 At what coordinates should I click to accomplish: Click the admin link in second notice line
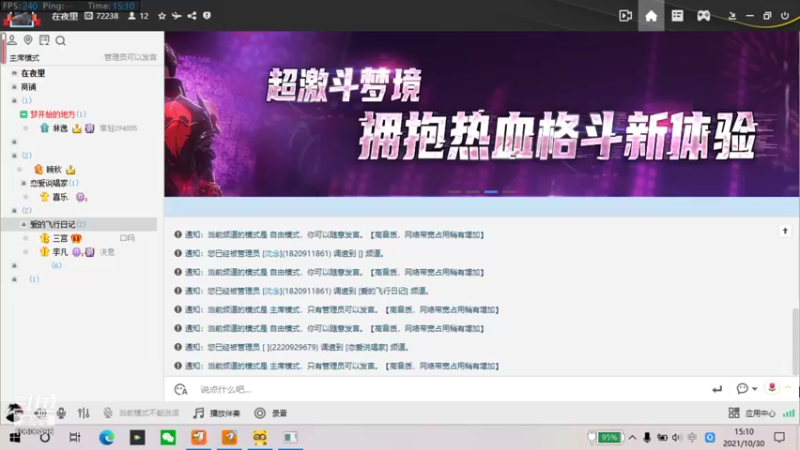coord(272,254)
